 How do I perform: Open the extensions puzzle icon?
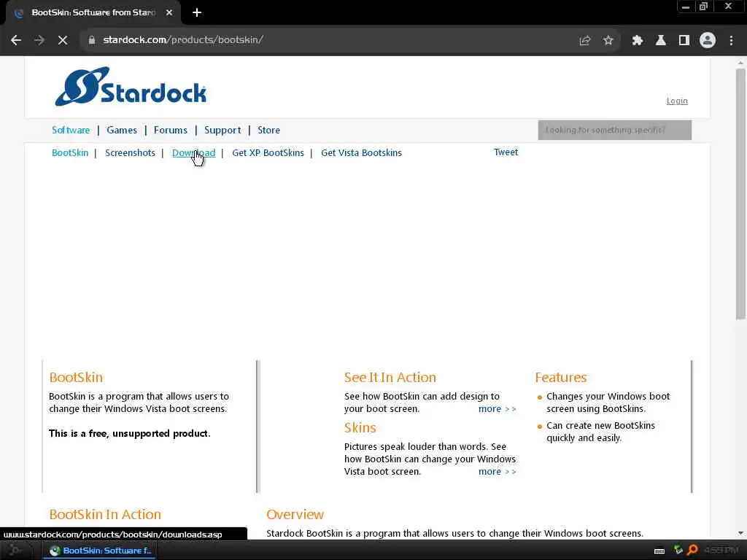(x=637, y=41)
